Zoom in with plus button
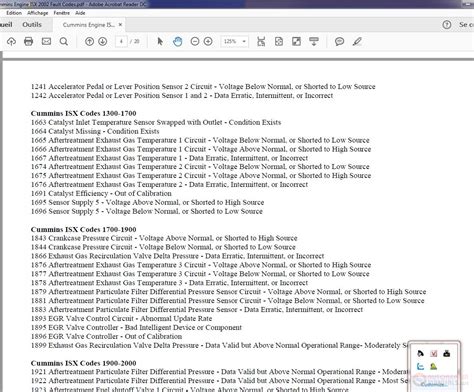The image size is (474, 392). pyautogui.click(x=208, y=41)
